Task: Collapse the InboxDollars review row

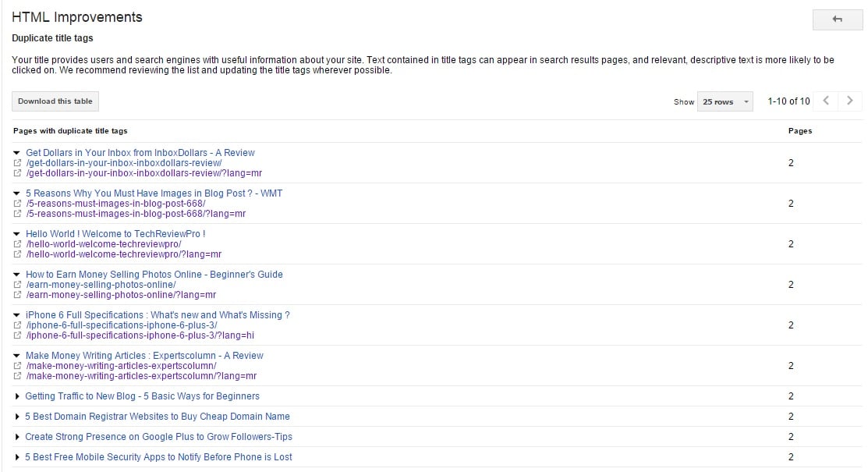Action: pos(16,153)
